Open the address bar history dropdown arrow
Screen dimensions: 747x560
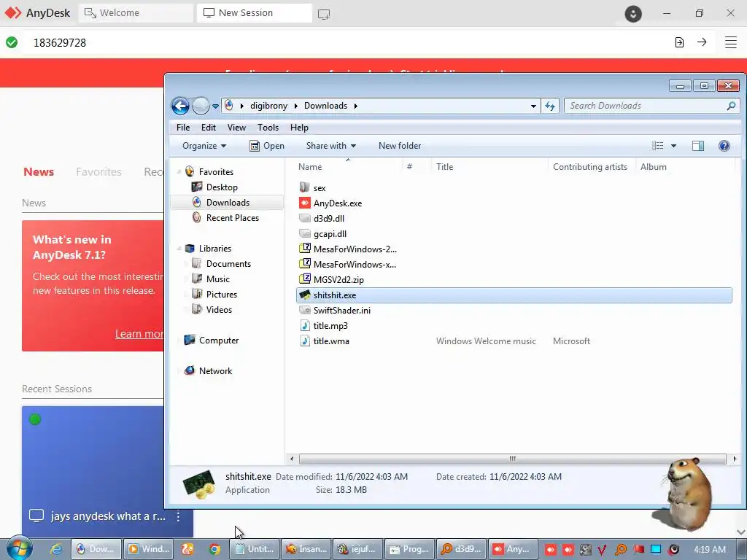pyautogui.click(x=533, y=106)
